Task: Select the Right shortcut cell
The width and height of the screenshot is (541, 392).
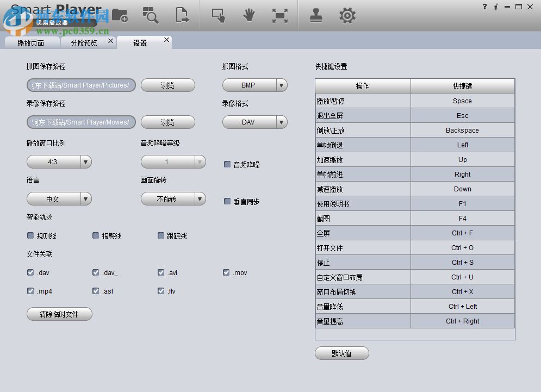Action: [x=462, y=175]
